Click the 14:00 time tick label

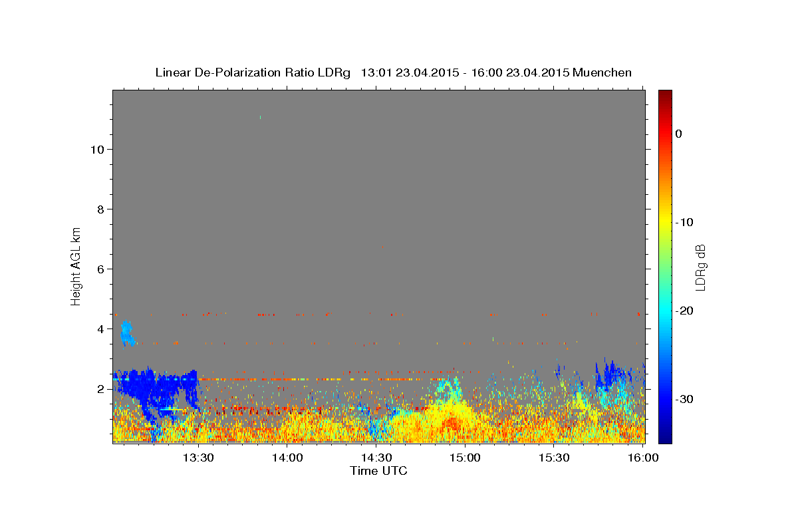[x=287, y=458]
